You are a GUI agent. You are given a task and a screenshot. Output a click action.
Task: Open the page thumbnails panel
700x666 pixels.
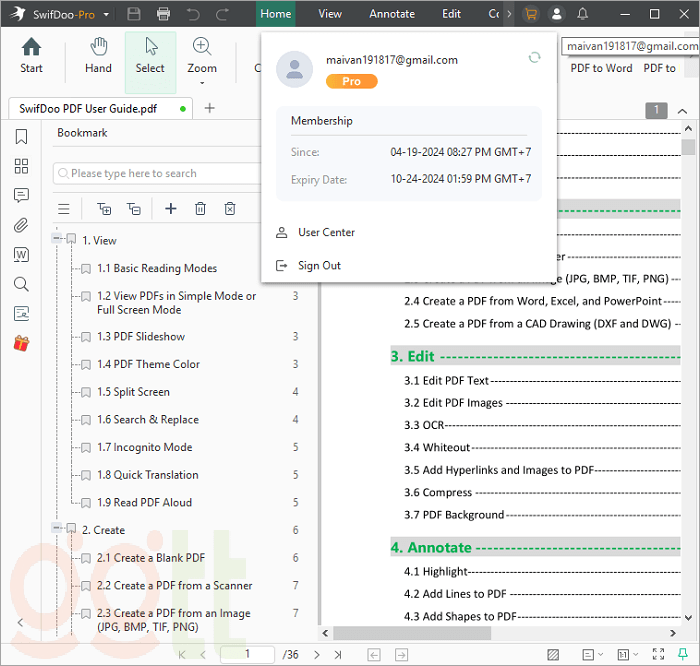21,166
